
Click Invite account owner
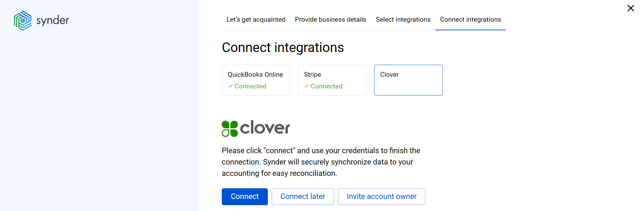[381, 197]
